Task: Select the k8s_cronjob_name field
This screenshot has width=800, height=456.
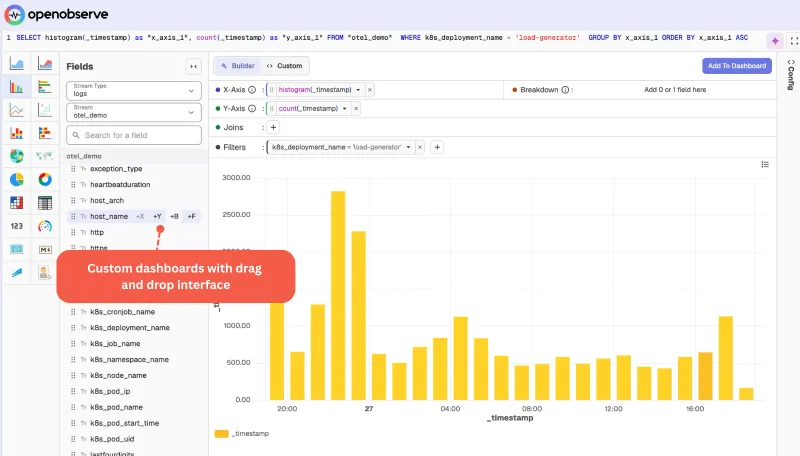Action: [122, 312]
